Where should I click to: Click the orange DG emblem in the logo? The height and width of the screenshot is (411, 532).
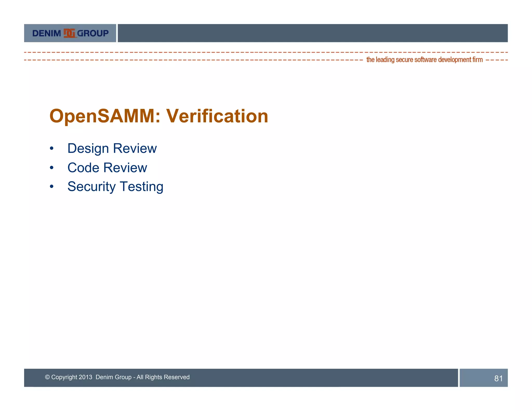pyautogui.click(x=70, y=33)
